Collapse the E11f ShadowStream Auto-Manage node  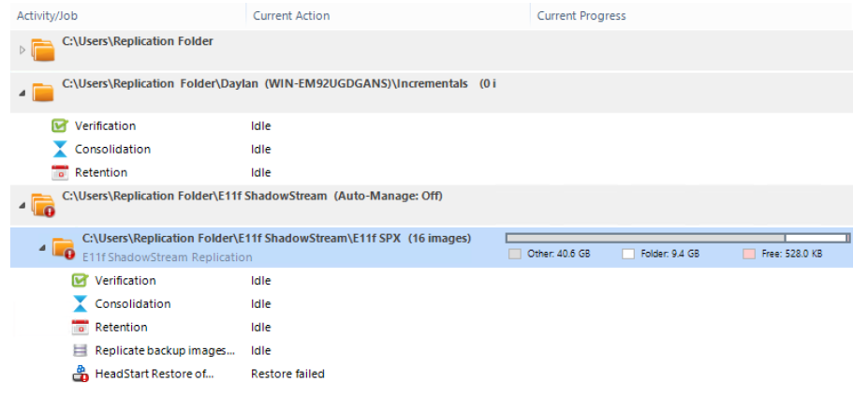pos(22,205)
